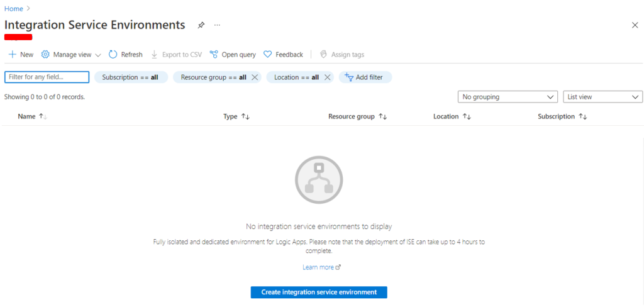Open the Location == all filter

(x=297, y=77)
